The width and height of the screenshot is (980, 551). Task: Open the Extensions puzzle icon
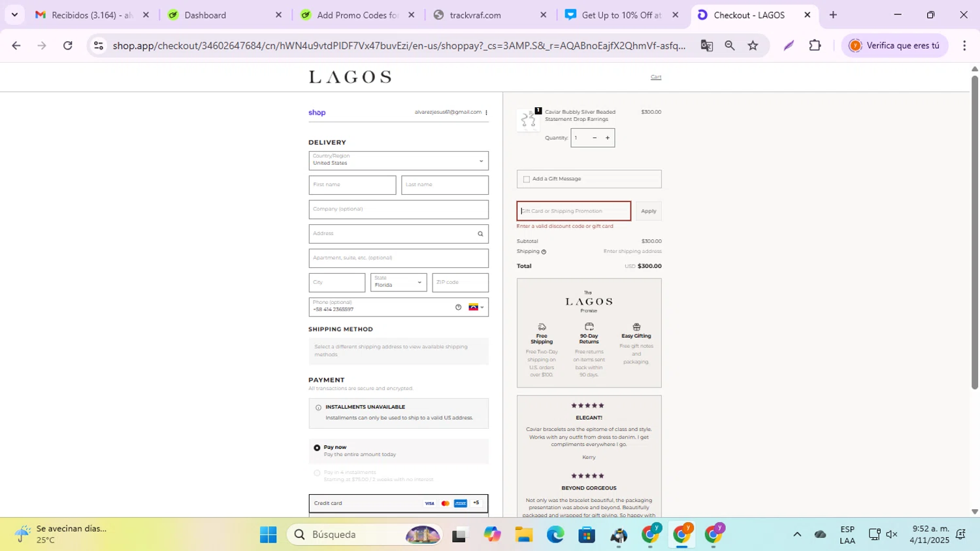(x=815, y=45)
